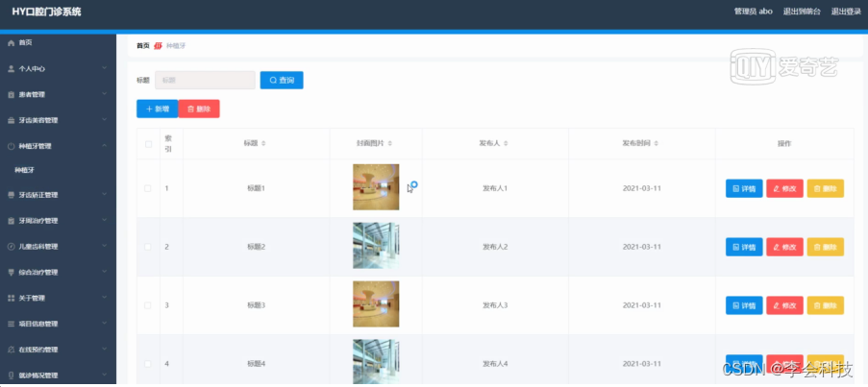The image size is (868, 387).
Task: Check the checkbox for row 标题1
Action: point(148,188)
